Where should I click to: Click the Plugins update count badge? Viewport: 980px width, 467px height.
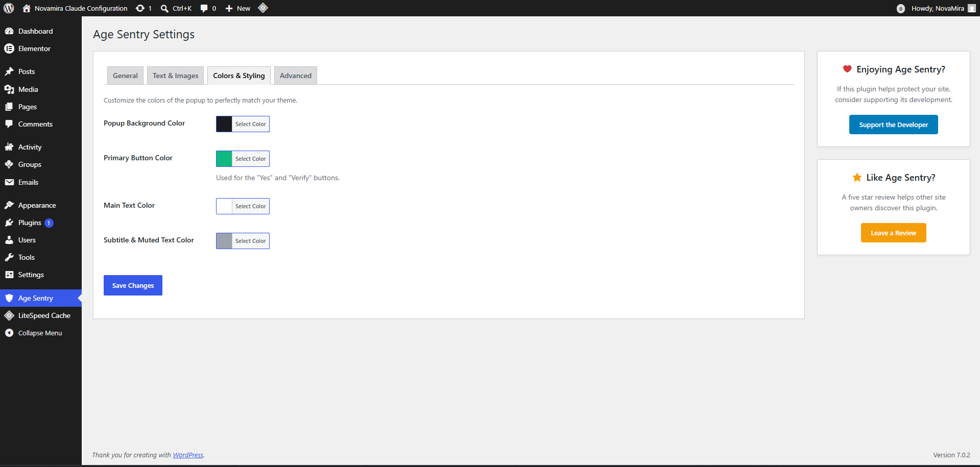coord(49,223)
